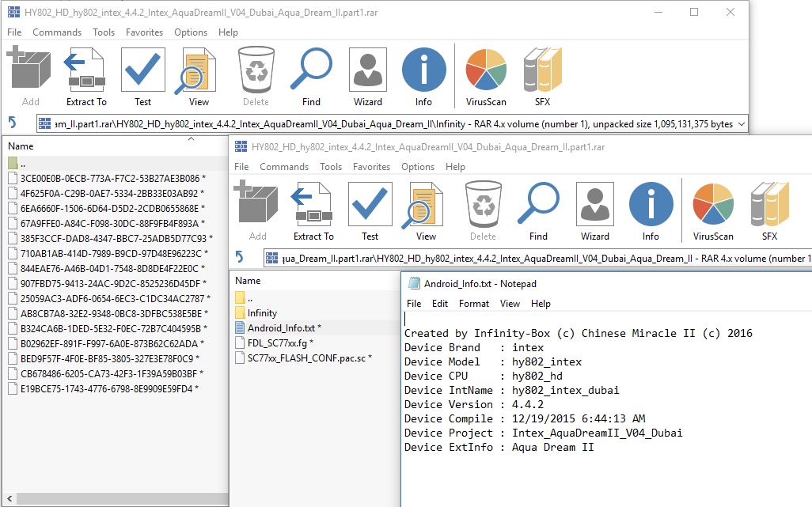Open Wizard in back WinRAR window
Image resolution: width=812 pixels, height=507 pixels.
coord(368,70)
